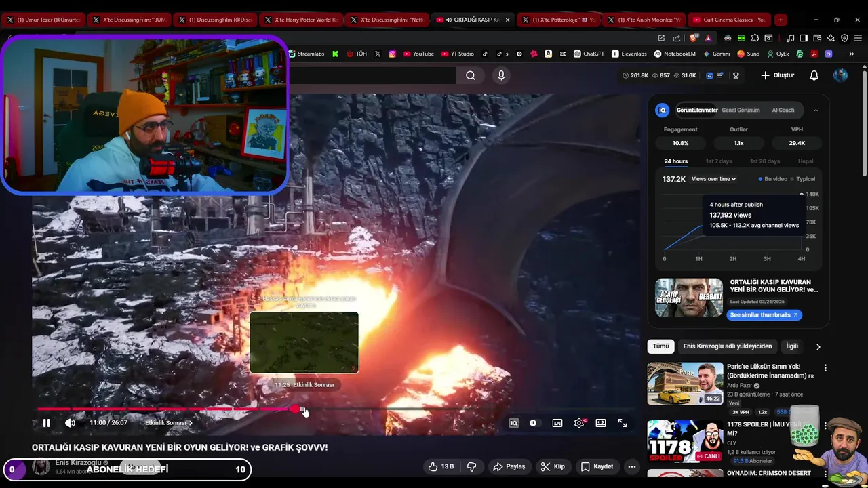
Task: Open the AI Coach tab
Action: point(783,110)
